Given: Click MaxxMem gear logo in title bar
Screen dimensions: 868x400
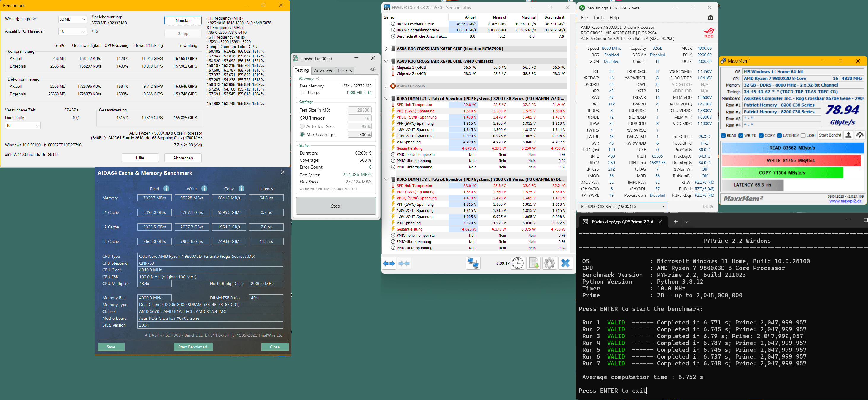Looking at the screenshot, I should coord(723,61).
